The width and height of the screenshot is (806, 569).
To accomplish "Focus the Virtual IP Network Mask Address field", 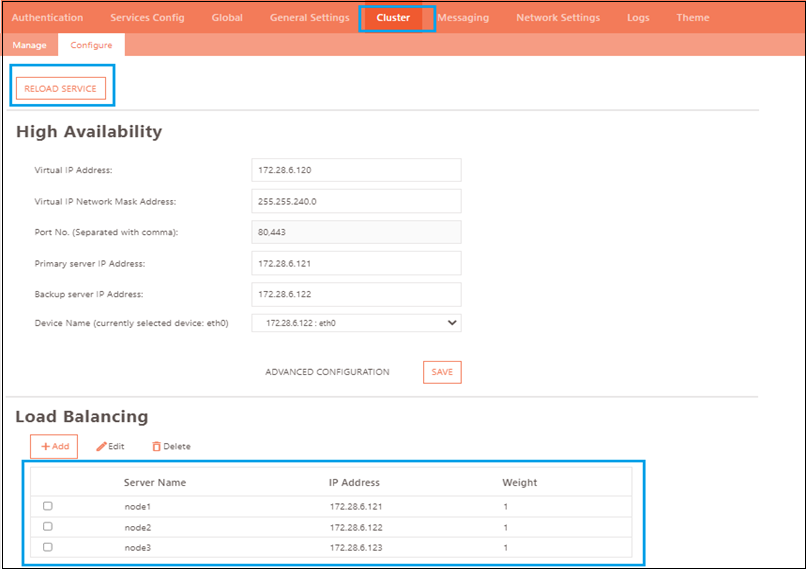I will pos(356,201).
